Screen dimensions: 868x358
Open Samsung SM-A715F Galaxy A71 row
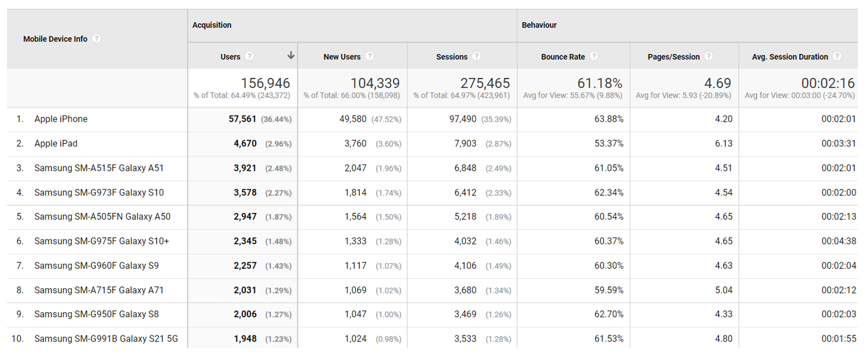pyautogui.click(x=99, y=290)
